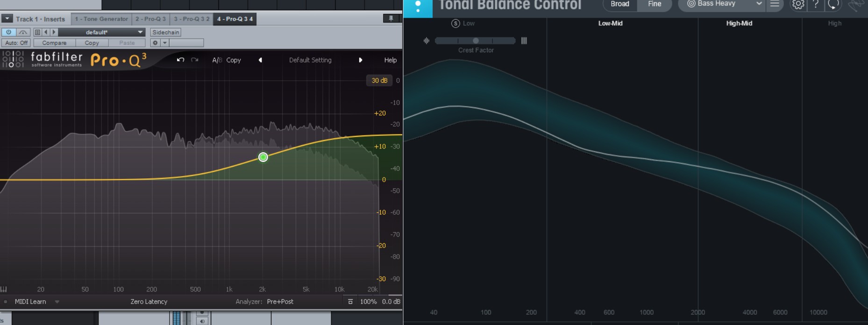Select the Broad view mode
This screenshot has height=325, width=868.
620,4
